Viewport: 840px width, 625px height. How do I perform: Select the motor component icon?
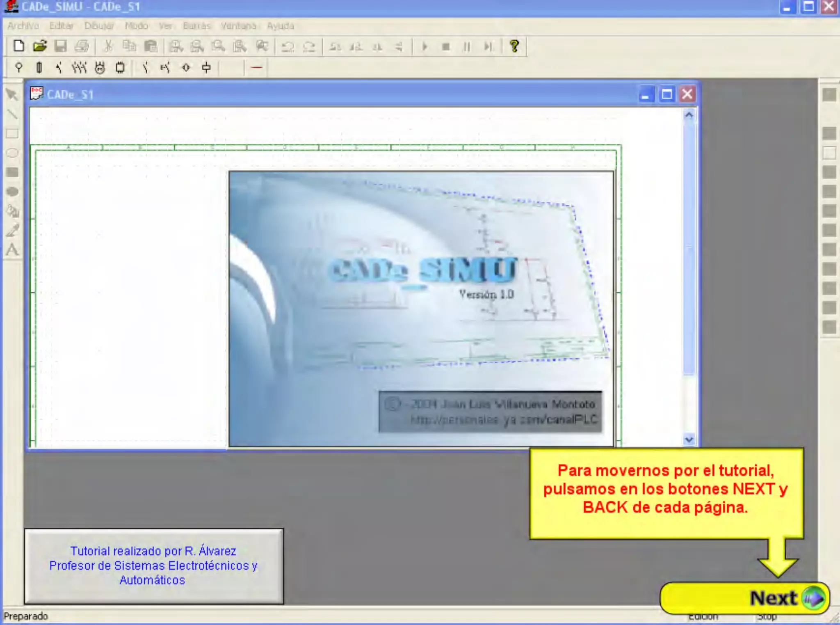point(100,67)
